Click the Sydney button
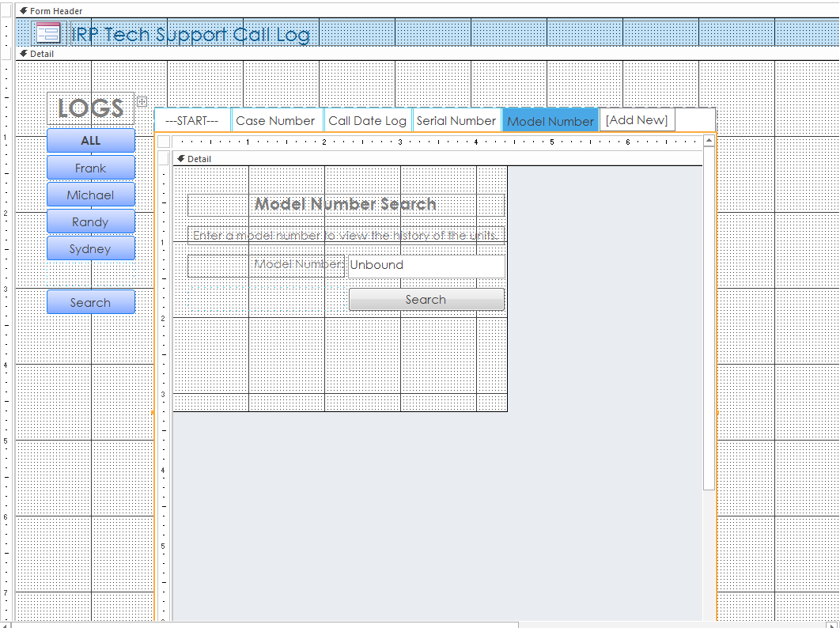 [x=90, y=248]
